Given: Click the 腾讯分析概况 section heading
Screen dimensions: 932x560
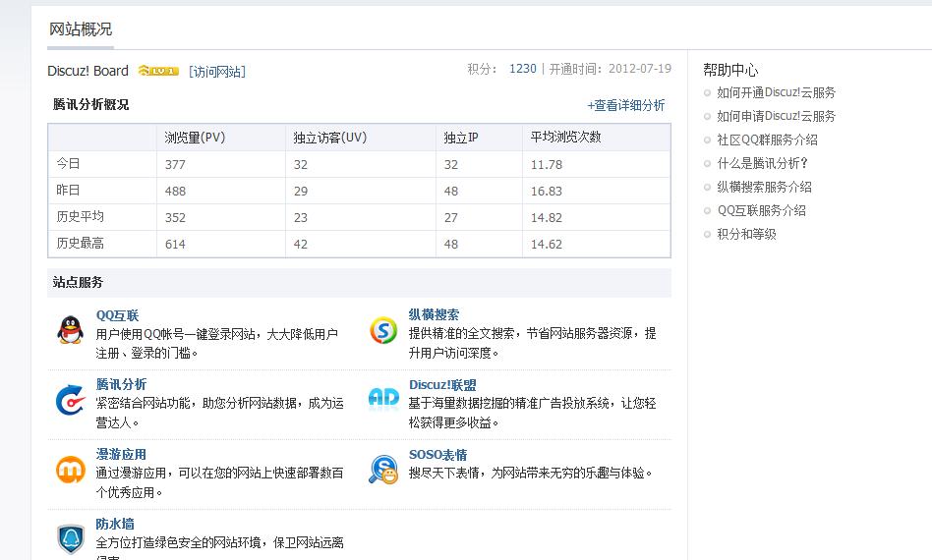Looking at the screenshot, I should (90, 104).
